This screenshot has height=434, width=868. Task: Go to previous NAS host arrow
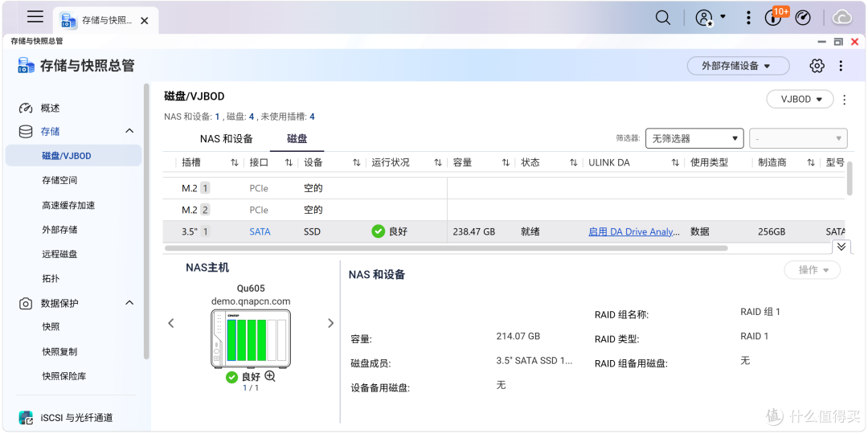point(171,323)
